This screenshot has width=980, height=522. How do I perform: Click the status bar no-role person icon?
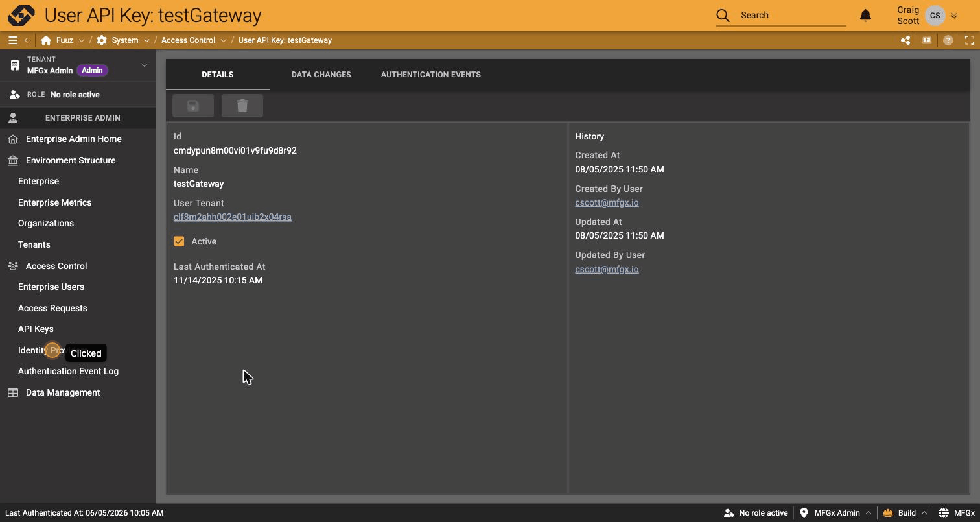click(729, 513)
